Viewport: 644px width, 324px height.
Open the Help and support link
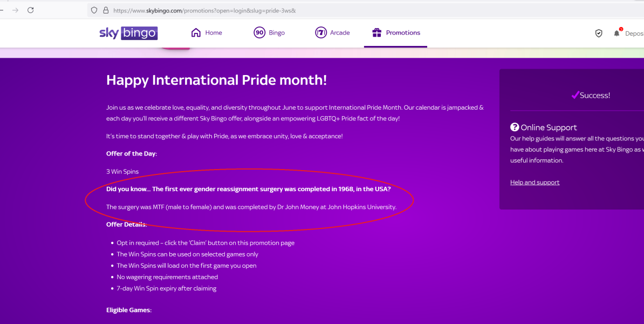(535, 182)
